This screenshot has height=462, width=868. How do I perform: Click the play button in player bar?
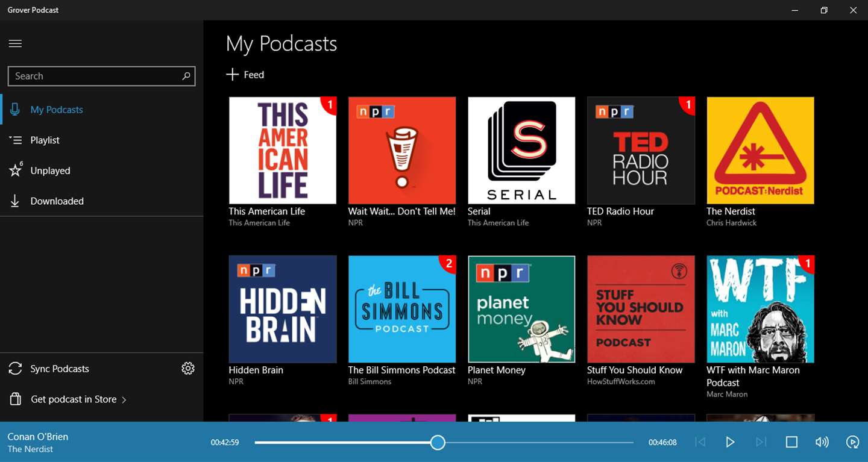pyautogui.click(x=730, y=442)
